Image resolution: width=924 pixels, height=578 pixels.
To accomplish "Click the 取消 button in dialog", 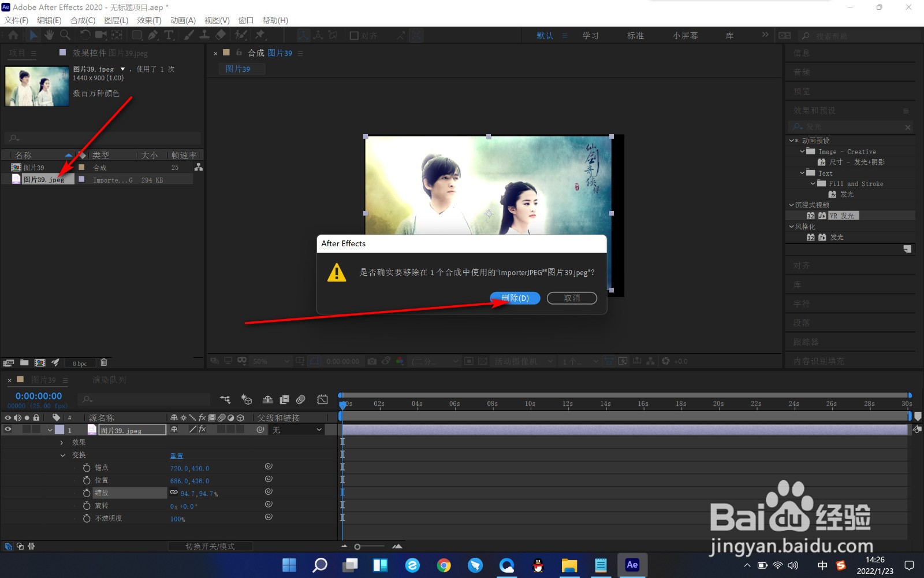I will pos(572,298).
